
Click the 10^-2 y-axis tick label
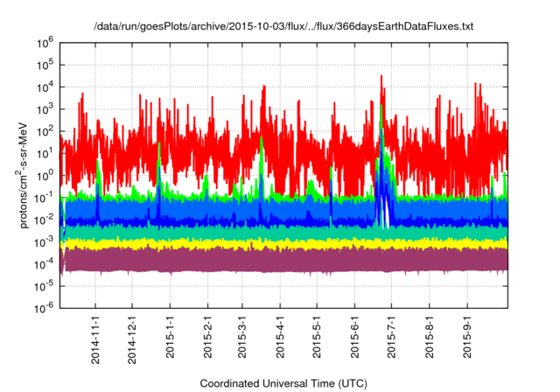coord(45,220)
